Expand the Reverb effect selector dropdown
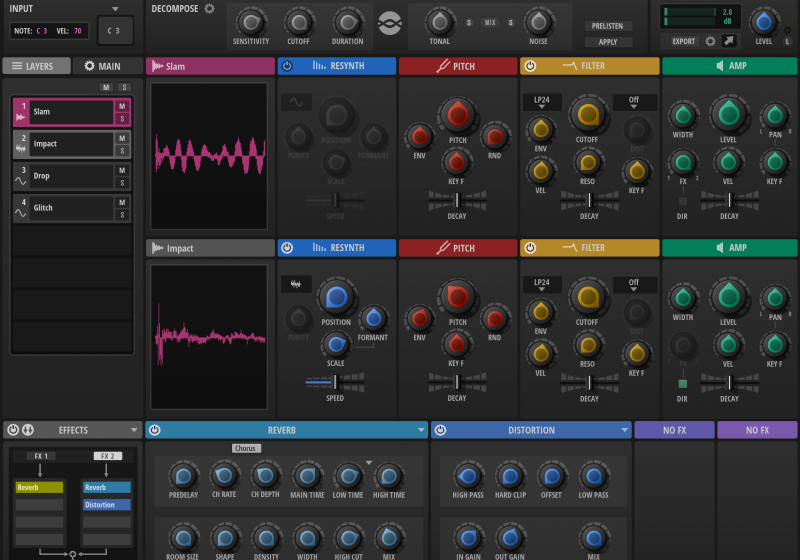800x560 pixels. [421, 430]
